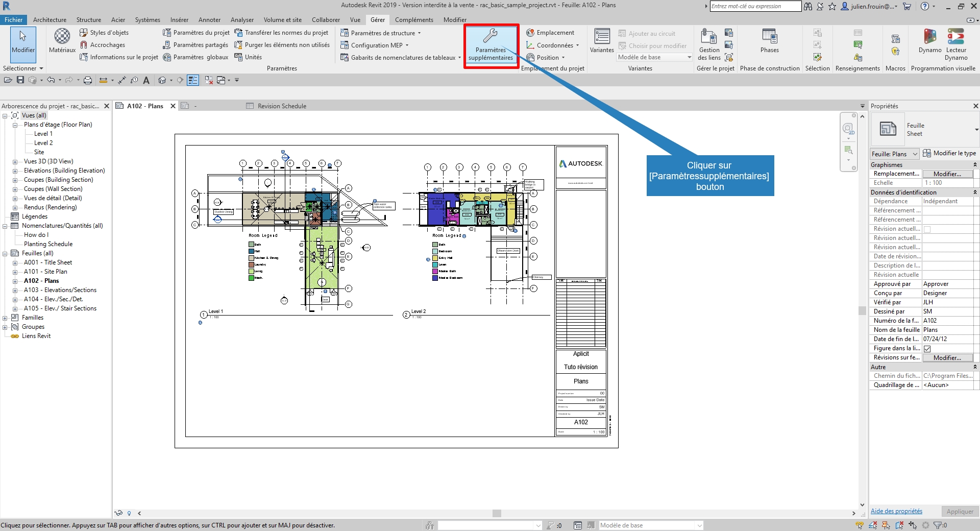
Task: Click the save icon in quick access toolbar
Action: pos(20,80)
